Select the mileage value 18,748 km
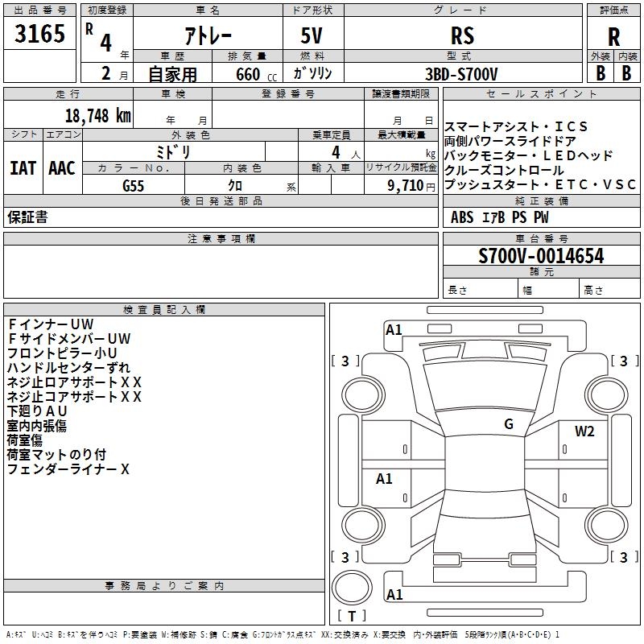 click(98, 116)
